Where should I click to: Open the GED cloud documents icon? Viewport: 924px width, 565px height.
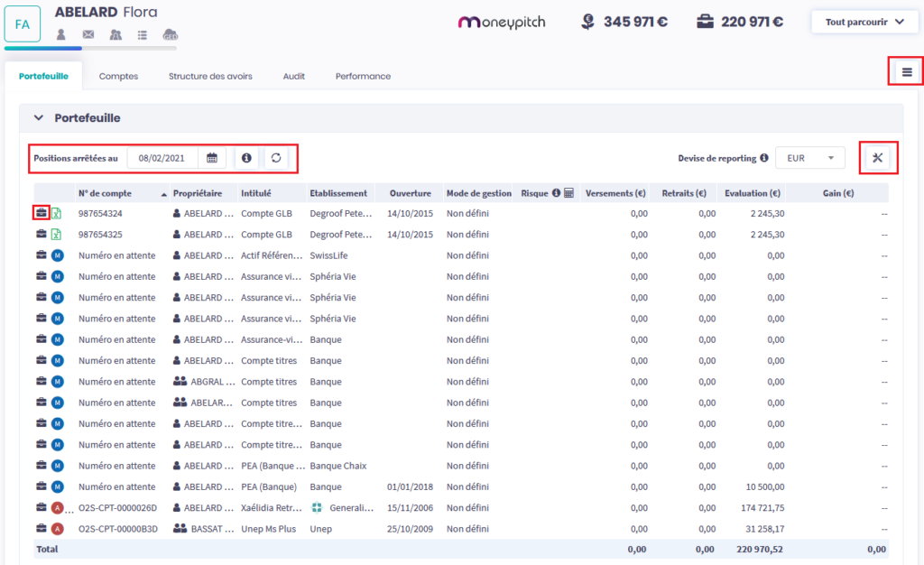[170, 34]
